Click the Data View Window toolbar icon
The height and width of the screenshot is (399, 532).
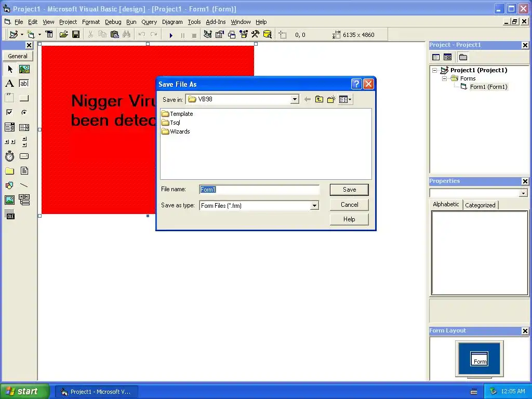(x=268, y=35)
